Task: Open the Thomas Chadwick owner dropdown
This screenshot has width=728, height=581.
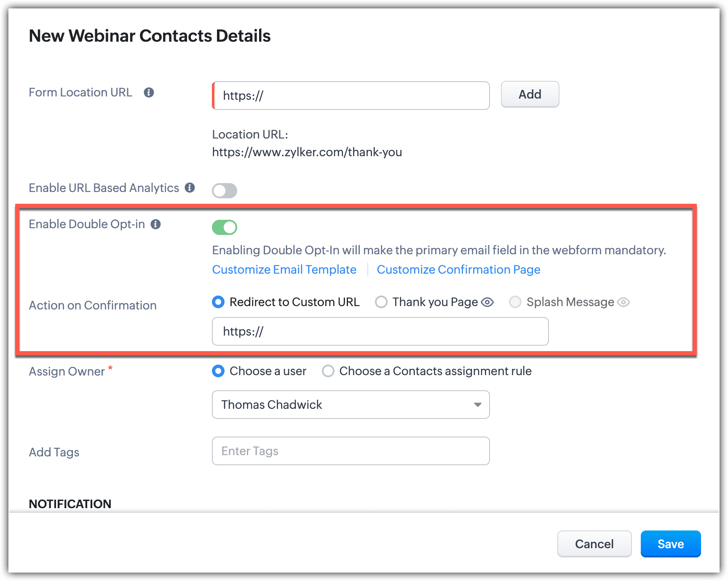Action: [x=351, y=405]
